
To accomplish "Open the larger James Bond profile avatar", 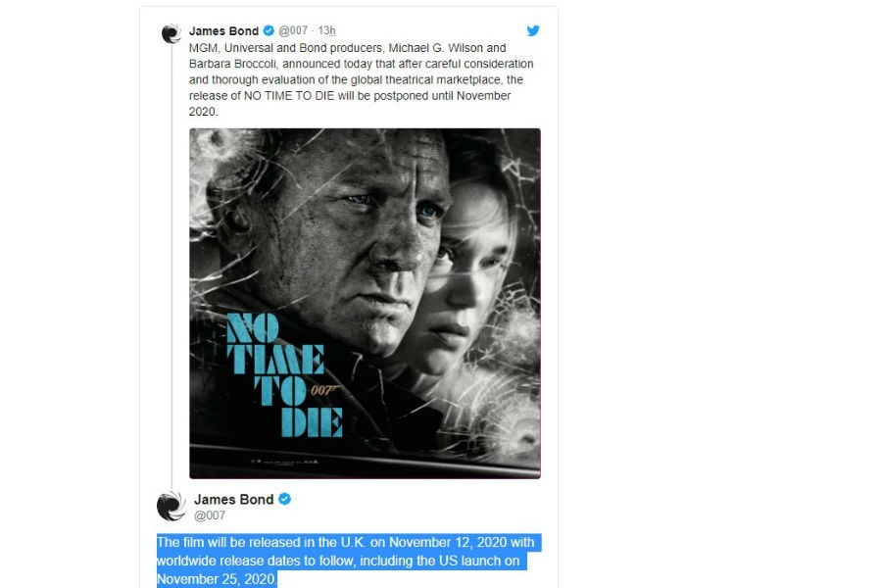I will [171, 506].
